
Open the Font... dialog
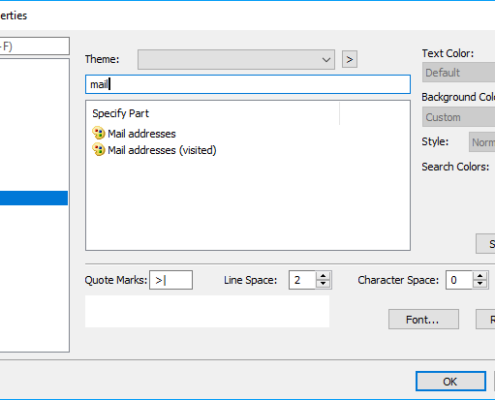423,319
